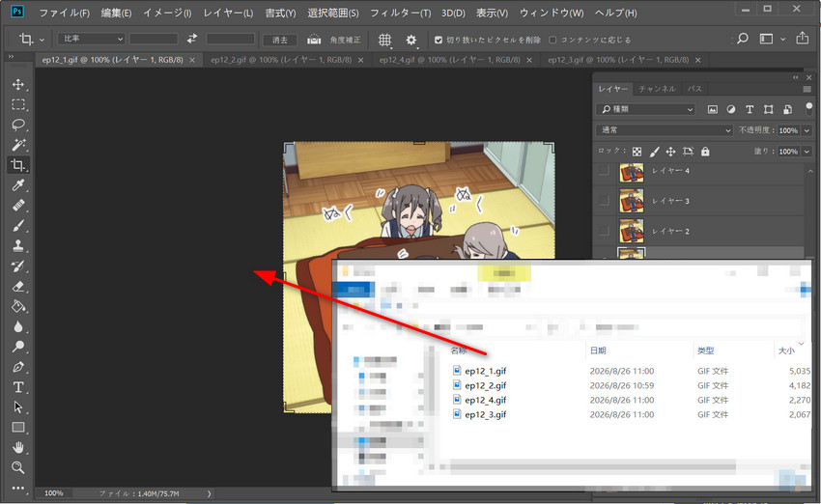Screen dimensions: 821x504
Task: Show レイヤー 4 visibility
Action: click(604, 170)
